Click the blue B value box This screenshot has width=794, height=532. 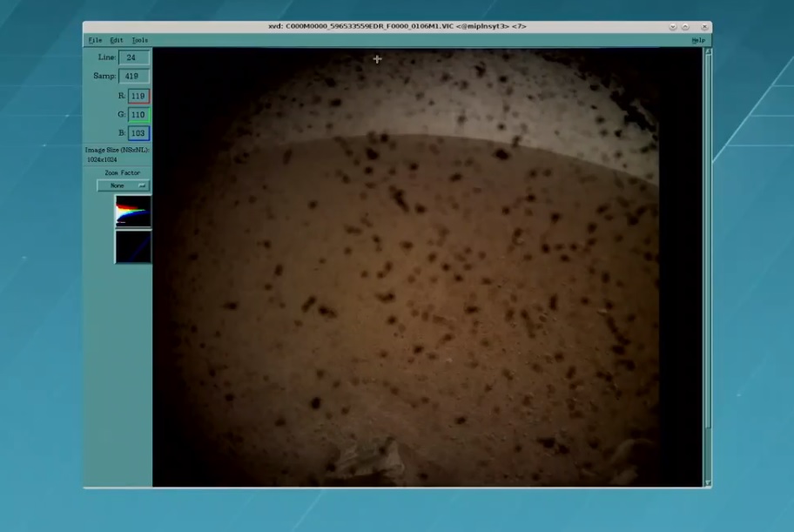click(x=138, y=133)
